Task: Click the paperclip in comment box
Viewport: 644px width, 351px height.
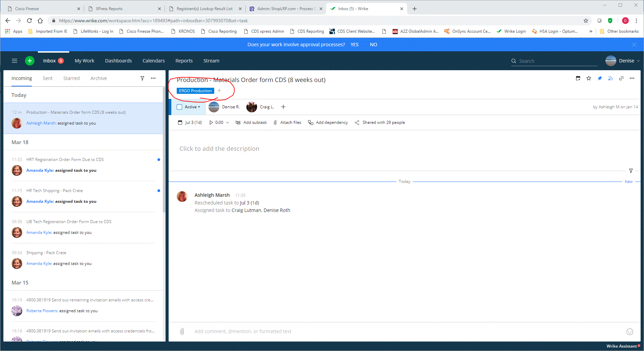Action: coord(182,331)
